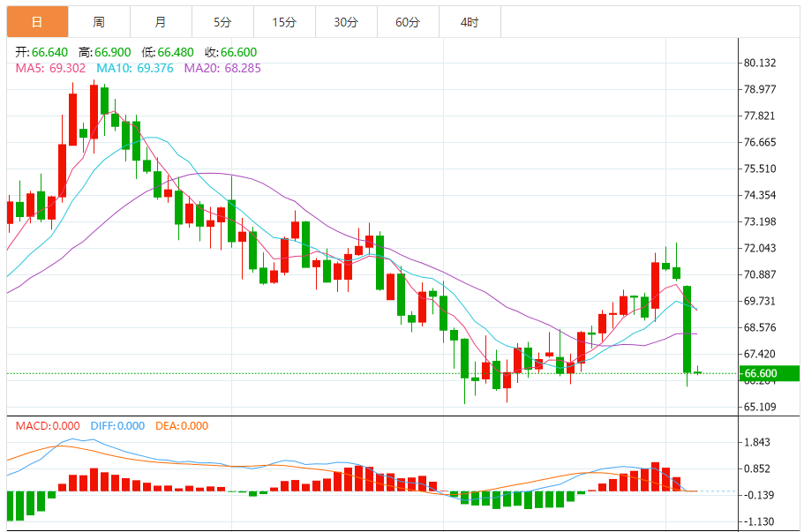The image size is (804, 532).
Task: Select the 15分 interval tab
Action: [x=285, y=20]
